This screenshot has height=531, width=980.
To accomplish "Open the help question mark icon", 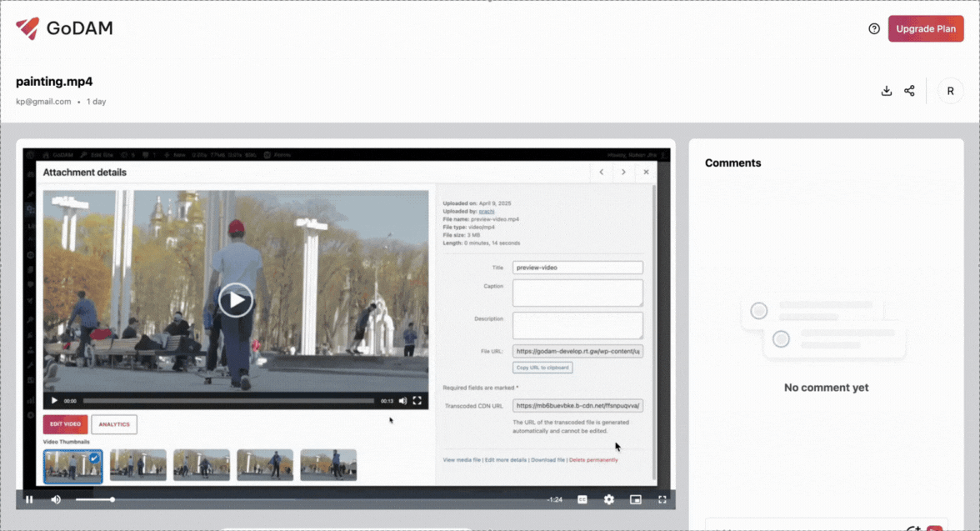I will (x=873, y=29).
